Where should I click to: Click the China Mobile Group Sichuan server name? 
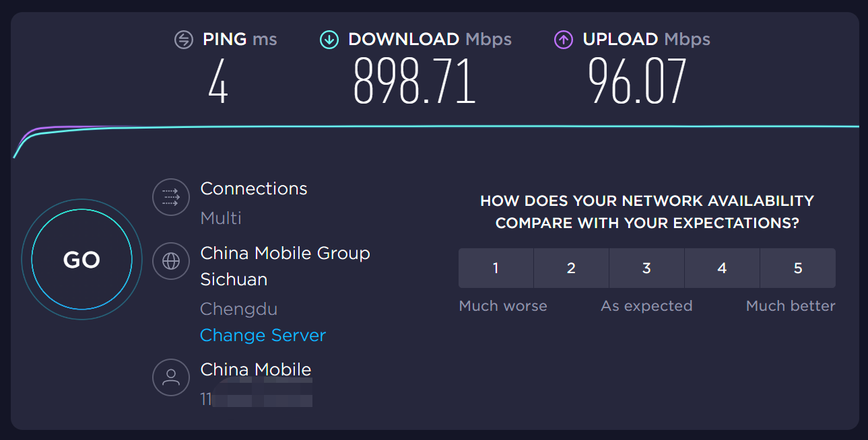pos(285,266)
